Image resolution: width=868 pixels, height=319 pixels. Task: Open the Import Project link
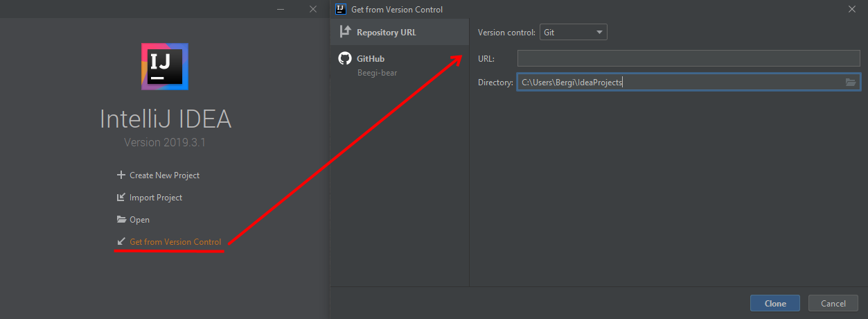tap(156, 198)
